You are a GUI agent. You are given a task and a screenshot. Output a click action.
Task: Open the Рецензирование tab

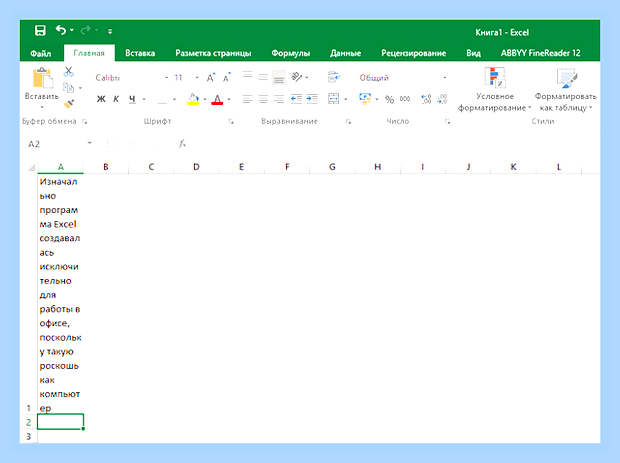(x=414, y=53)
